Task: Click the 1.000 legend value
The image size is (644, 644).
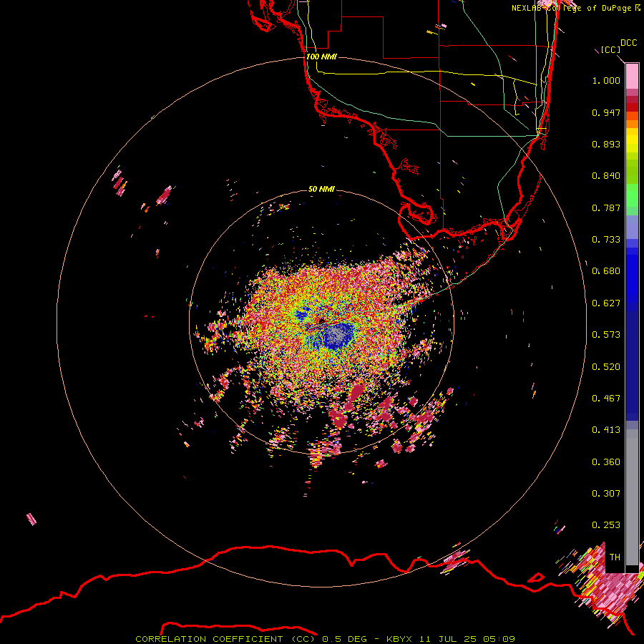Action: pyautogui.click(x=606, y=80)
